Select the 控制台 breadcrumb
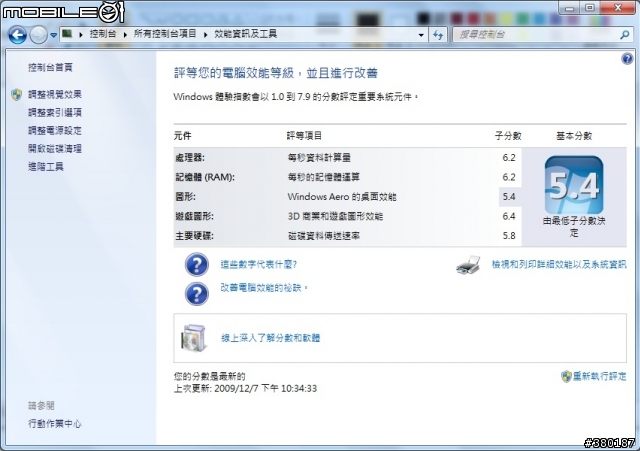The image size is (640, 451). (102, 34)
